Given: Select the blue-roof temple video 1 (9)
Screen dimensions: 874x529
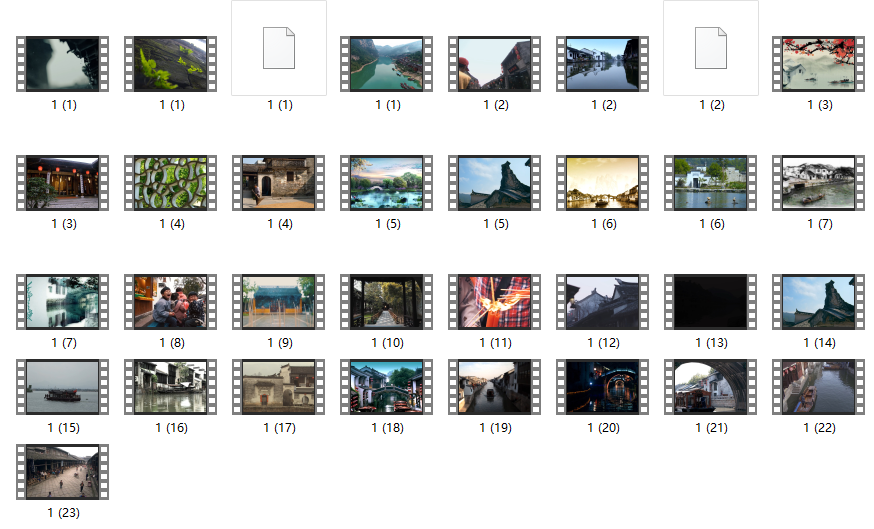Looking at the screenshot, I should tap(279, 302).
